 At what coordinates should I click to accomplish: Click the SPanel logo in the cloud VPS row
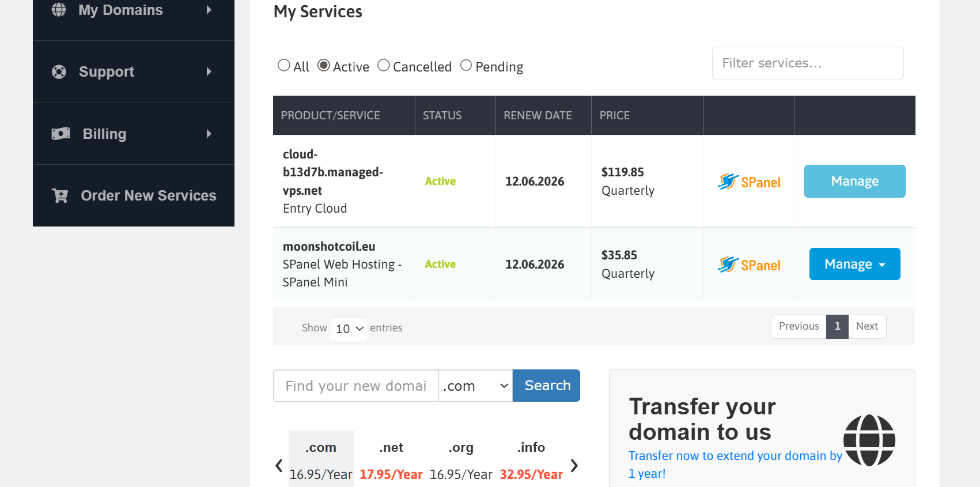[x=749, y=182]
